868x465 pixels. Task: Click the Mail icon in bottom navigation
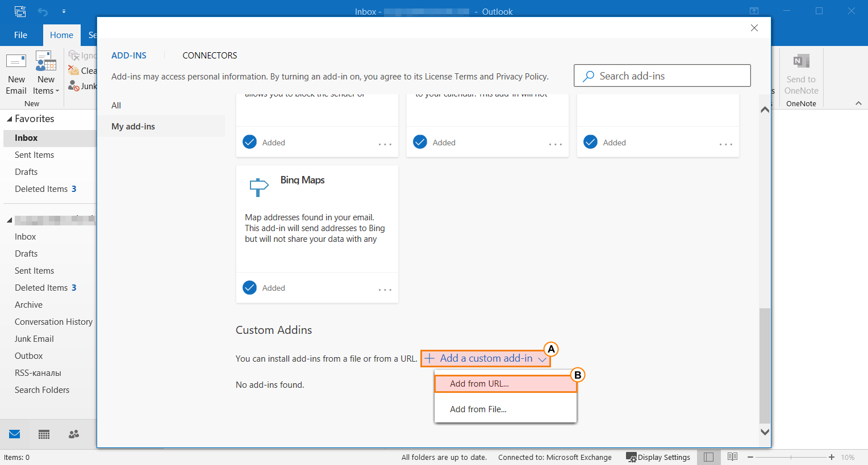tap(15, 434)
